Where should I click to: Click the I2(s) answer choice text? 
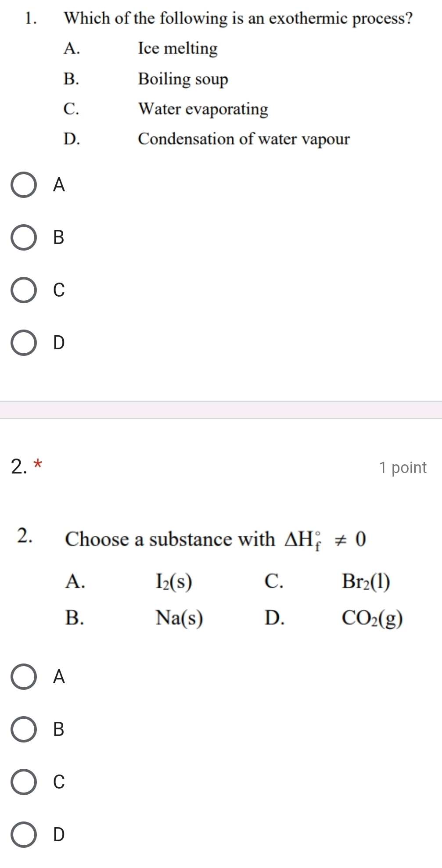coord(173,582)
